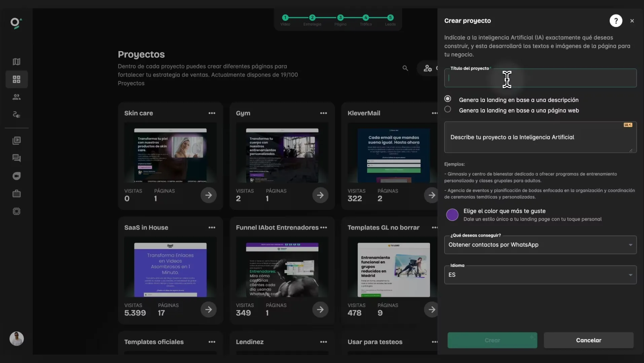Image resolution: width=644 pixels, height=363 pixels.
Task: Close the Crear proyecto panel
Action: [632, 21]
